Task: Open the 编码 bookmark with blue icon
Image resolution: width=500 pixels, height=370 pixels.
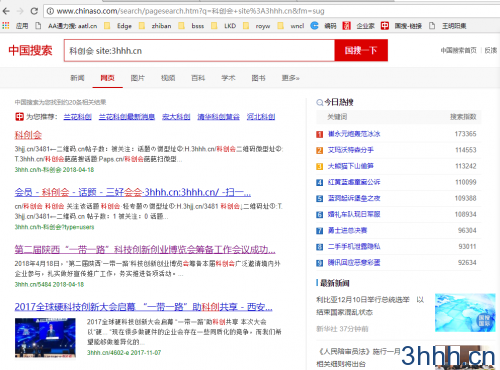Action: 323,26
